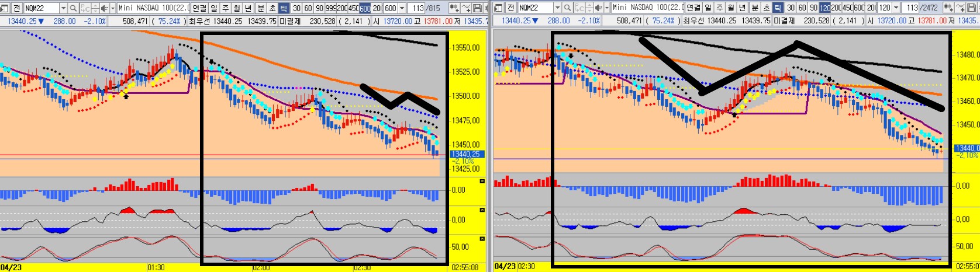The height and width of the screenshot is (272, 980).
Task: Click the left chart's first indicator pane button
Action: [x=482, y=182]
